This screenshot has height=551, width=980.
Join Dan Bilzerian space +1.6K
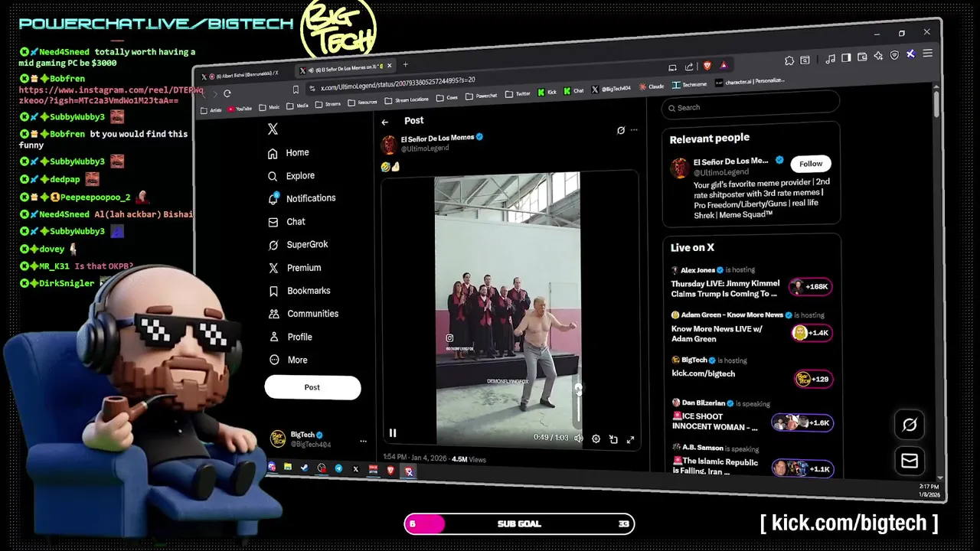[802, 423]
